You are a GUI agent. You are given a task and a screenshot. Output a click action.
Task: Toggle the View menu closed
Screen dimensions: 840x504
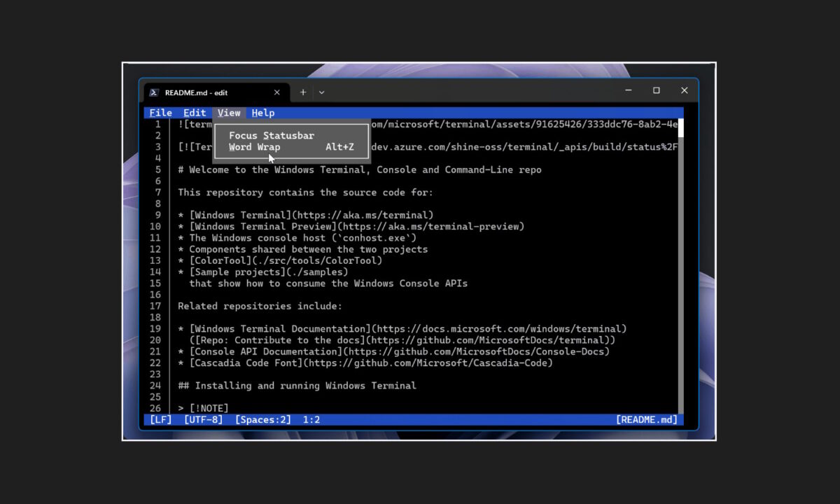click(229, 112)
